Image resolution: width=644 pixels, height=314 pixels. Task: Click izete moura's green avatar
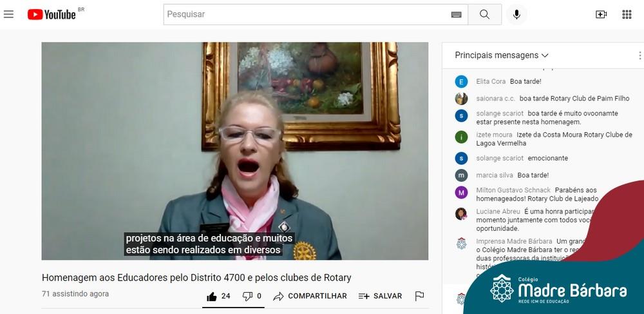(461, 137)
